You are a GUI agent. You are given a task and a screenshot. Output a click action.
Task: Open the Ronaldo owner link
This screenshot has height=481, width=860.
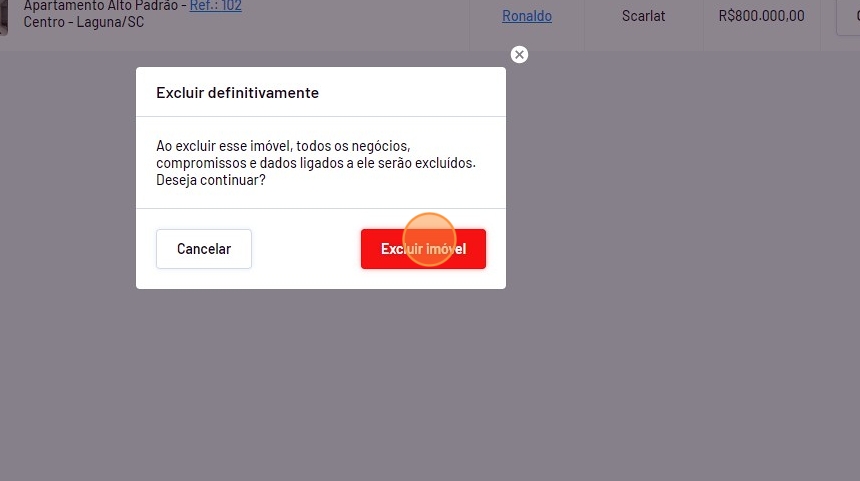[x=527, y=16]
